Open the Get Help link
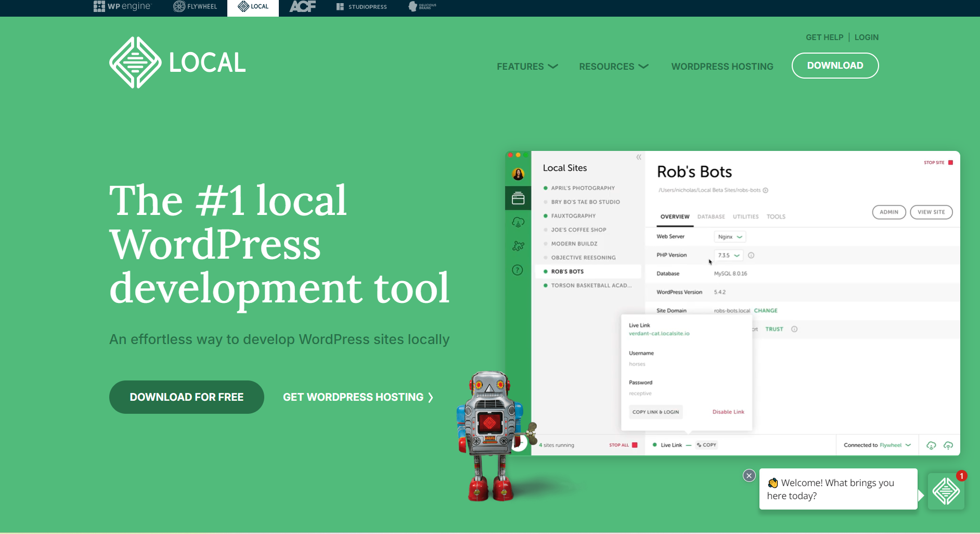Screen dimensions: 980x534 pyautogui.click(x=824, y=37)
